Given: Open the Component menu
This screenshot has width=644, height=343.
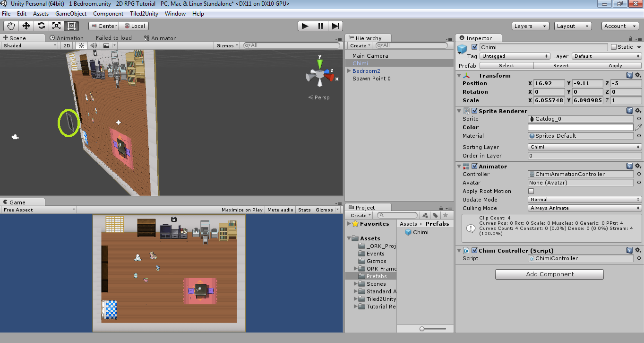Looking at the screenshot, I should pos(108,14).
